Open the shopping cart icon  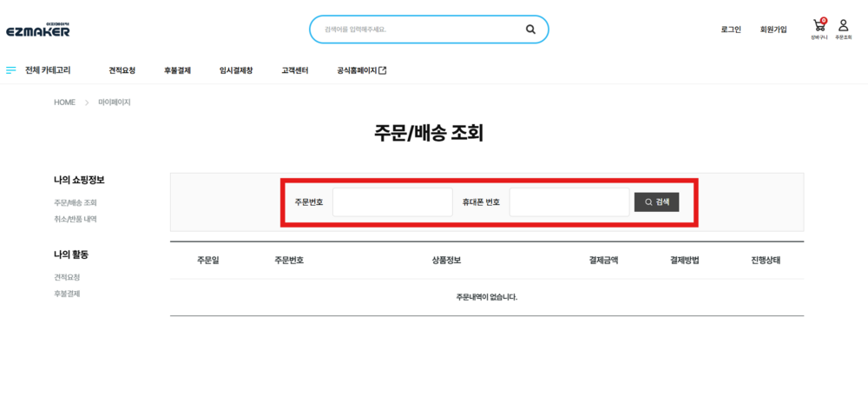819,27
